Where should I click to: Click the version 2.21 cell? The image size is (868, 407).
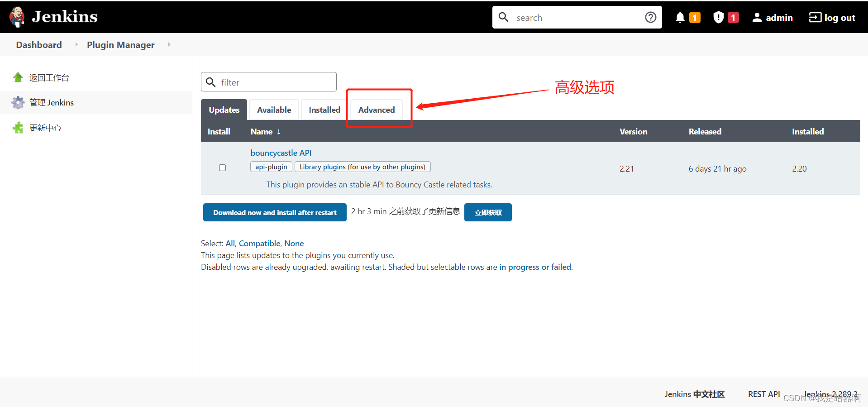click(x=627, y=169)
